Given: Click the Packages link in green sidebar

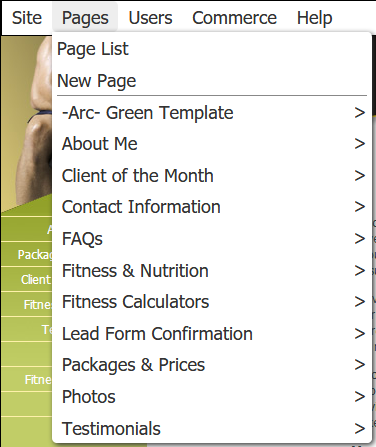Looking at the screenshot, I should pos(35,255).
